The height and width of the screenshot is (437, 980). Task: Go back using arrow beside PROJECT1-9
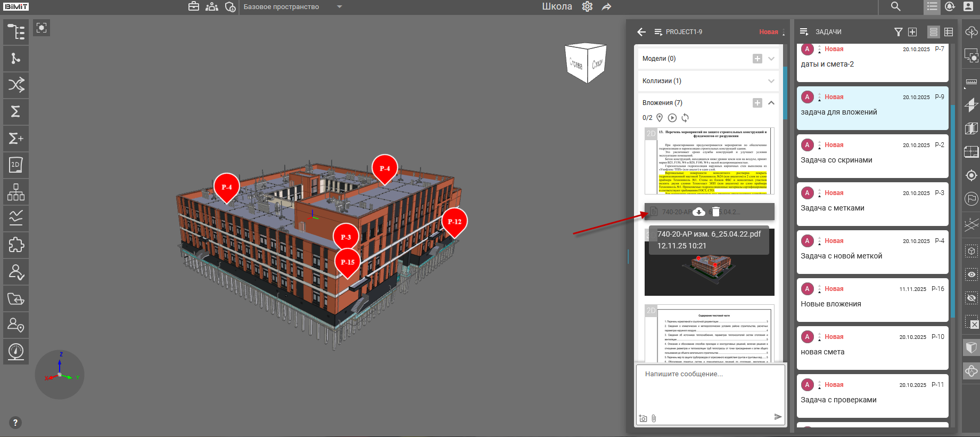coord(641,32)
